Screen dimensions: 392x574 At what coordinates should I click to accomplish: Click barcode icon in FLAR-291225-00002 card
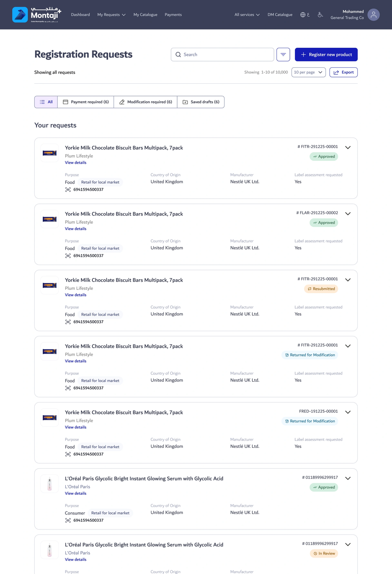68,256
